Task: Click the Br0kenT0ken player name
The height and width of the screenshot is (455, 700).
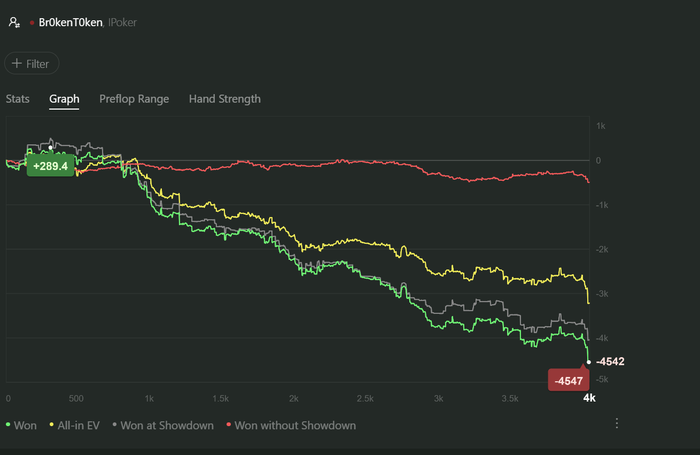Action: [x=69, y=21]
